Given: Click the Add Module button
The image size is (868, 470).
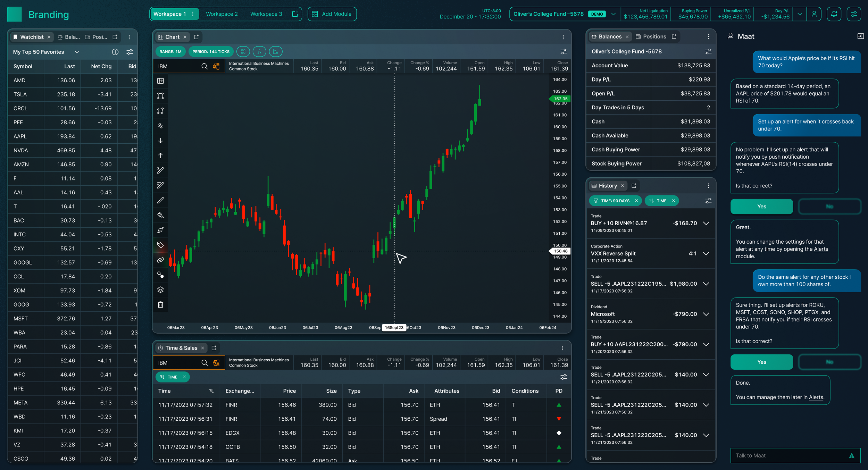Looking at the screenshot, I should (x=332, y=14).
